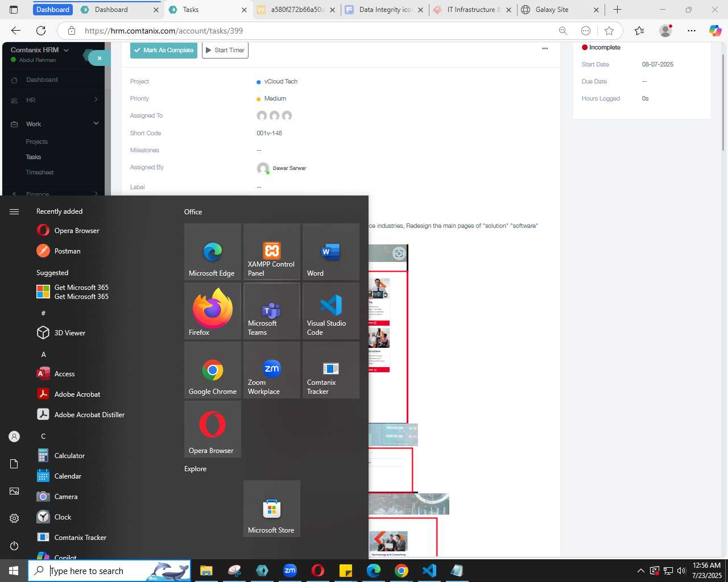Viewport: 728px width, 582px height.
Task: Open Adobe Acrobat Distiller from the app list
Action: [81, 414]
